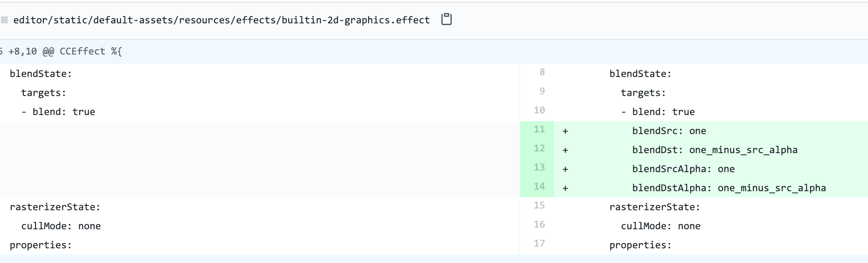Select line number 17 beside properties
This screenshot has height=263, width=868.
point(539,244)
